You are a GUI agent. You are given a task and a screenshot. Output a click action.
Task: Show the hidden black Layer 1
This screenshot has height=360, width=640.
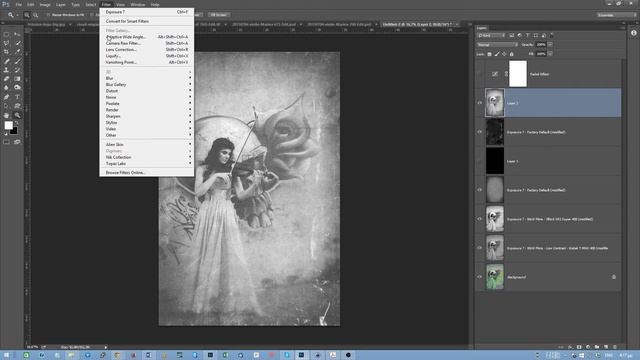480,161
